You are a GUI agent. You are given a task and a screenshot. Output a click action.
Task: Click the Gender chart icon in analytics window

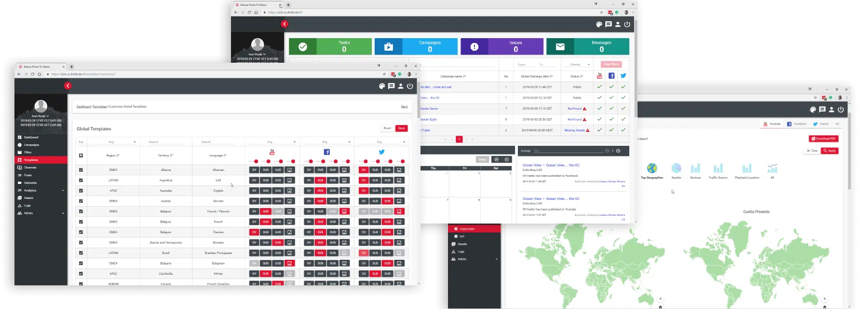click(x=677, y=168)
